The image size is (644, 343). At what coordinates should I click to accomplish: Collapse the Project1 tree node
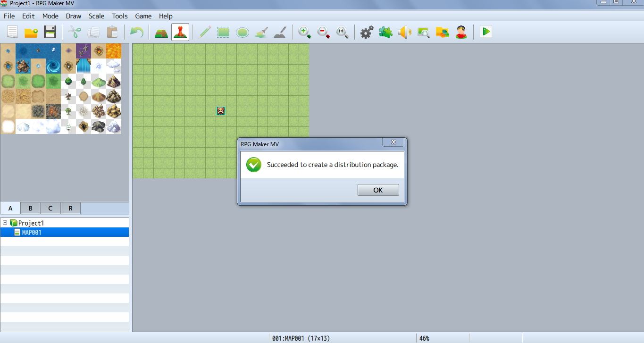click(5, 223)
